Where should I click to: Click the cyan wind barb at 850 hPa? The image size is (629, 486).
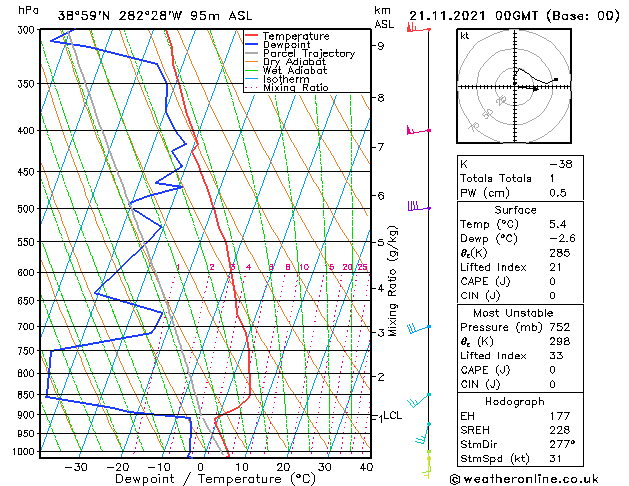(419, 400)
